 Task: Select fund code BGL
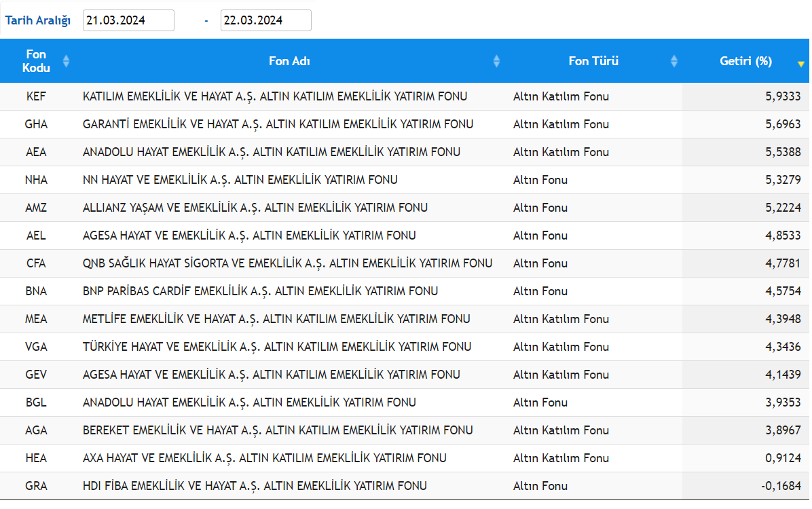point(36,403)
